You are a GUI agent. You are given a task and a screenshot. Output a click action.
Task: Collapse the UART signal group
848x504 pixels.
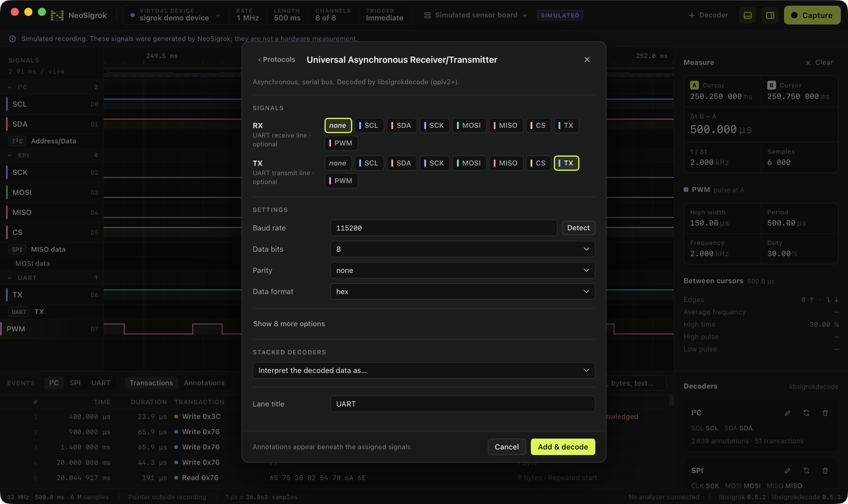(x=9, y=278)
